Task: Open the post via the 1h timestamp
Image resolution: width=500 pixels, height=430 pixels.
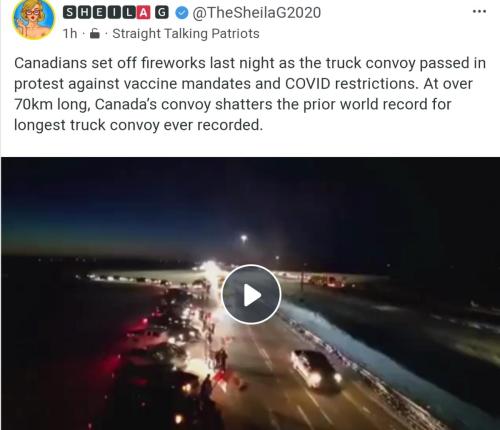Action: click(70, 34)
